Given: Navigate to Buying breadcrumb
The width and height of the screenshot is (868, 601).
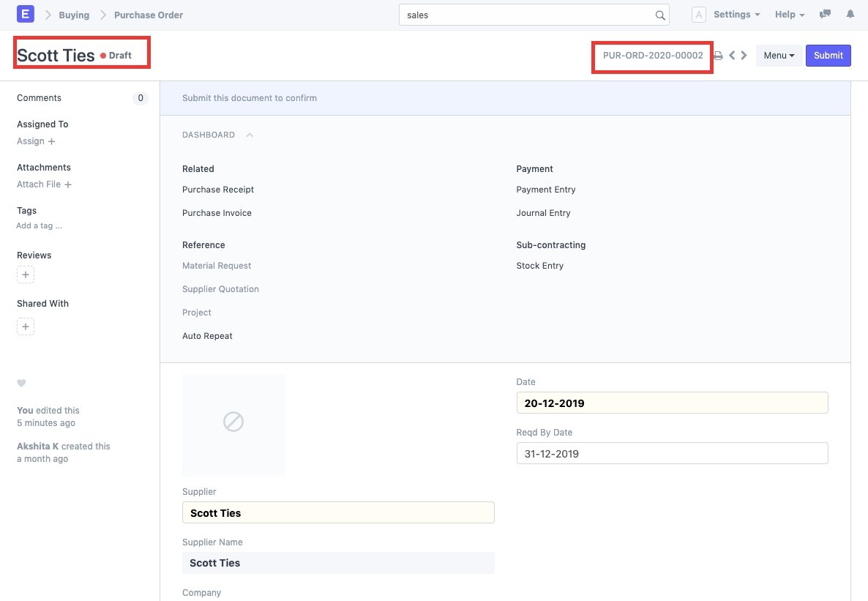Looking at the screenshot, I should 74,15.
